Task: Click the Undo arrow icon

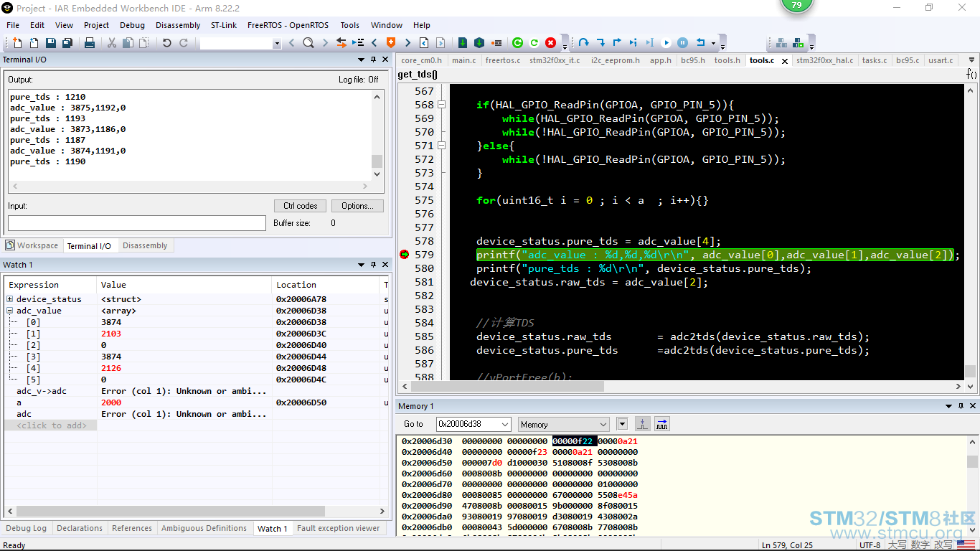Action: [x=166, y=43]
